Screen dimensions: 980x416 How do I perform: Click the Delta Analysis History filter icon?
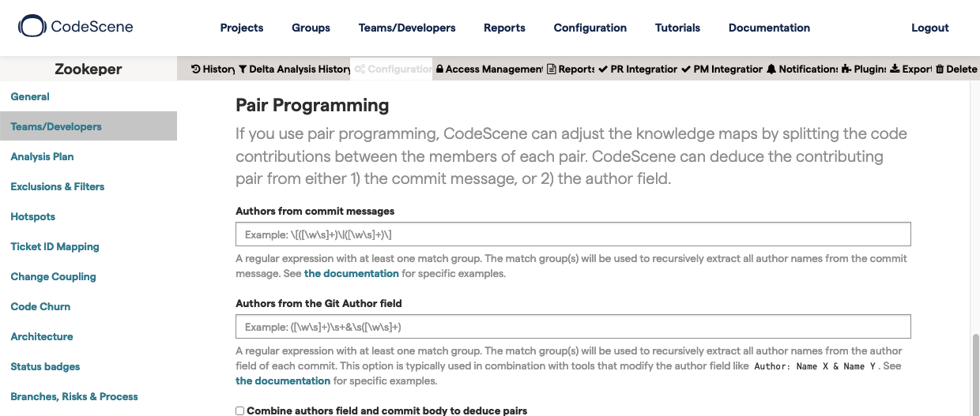point(243,69)
